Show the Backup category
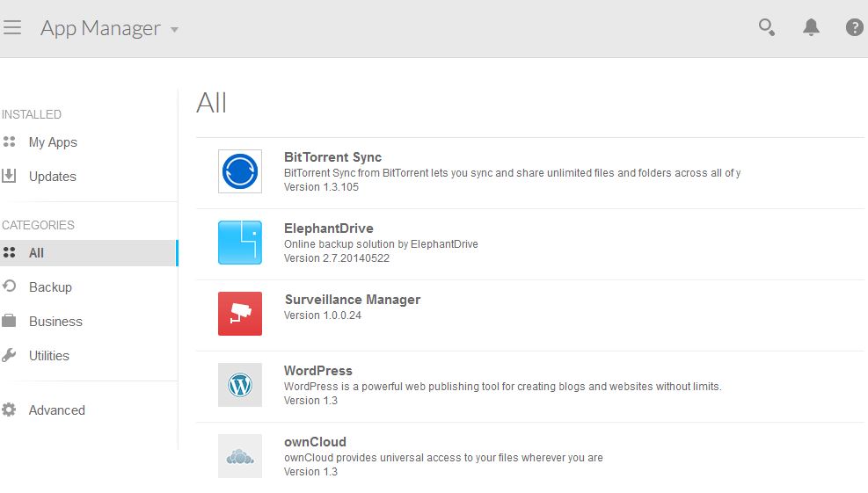868x493 pixels. click(50, 287)
